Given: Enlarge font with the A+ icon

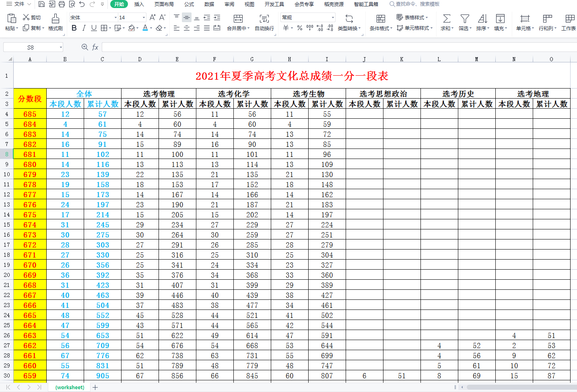Looking at the screenshot, I should coord(152,17).
